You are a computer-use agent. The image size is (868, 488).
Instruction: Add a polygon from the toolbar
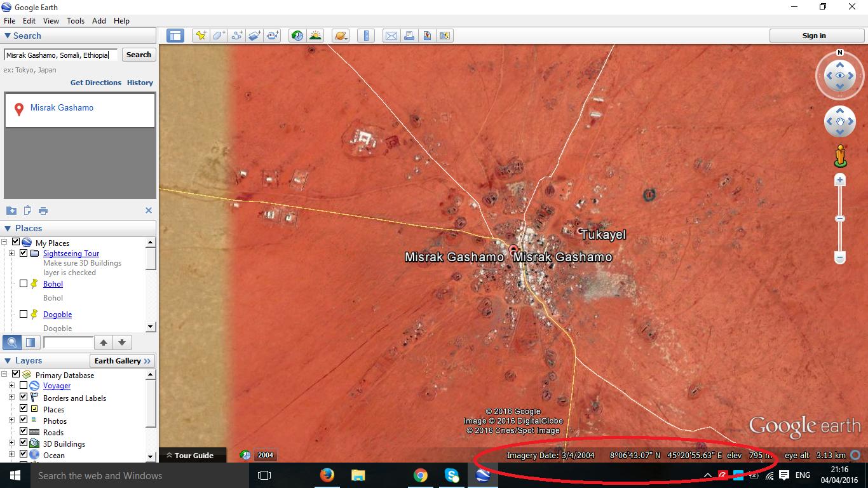pyautogui.click(x=219, y=36)
